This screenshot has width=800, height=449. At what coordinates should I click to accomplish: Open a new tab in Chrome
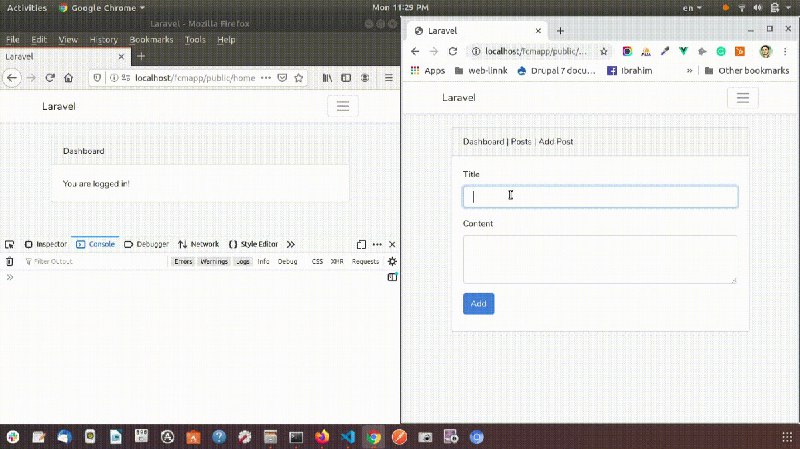pos(560,31)
